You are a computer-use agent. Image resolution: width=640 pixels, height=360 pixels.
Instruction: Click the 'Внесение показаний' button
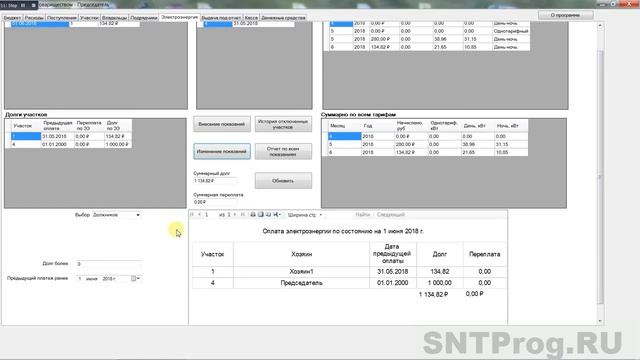pos(222,124)
